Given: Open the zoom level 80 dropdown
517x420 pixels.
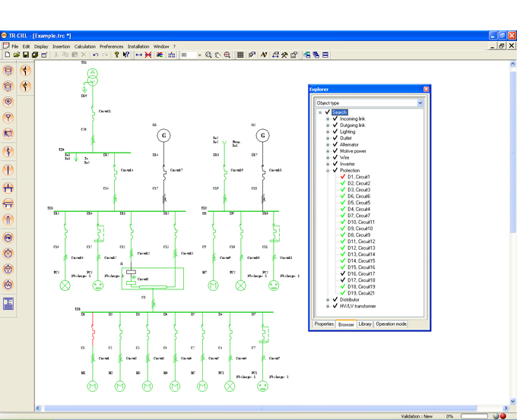Looking at the screenshot, I should [199, 55].
